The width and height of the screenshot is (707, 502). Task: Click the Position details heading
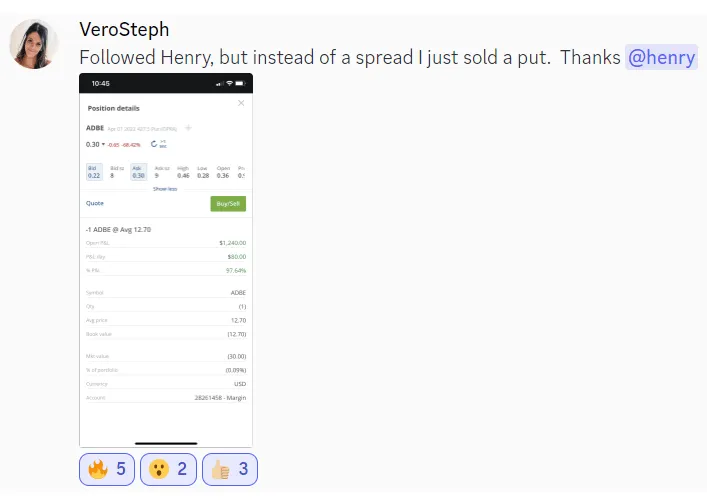click(114, 108)
